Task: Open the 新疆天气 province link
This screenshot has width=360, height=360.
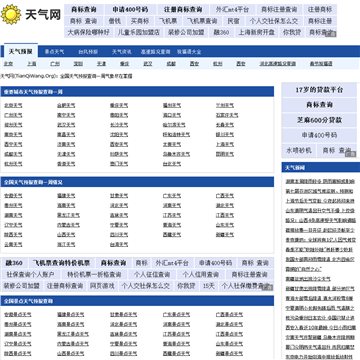Action: (225, 235)
